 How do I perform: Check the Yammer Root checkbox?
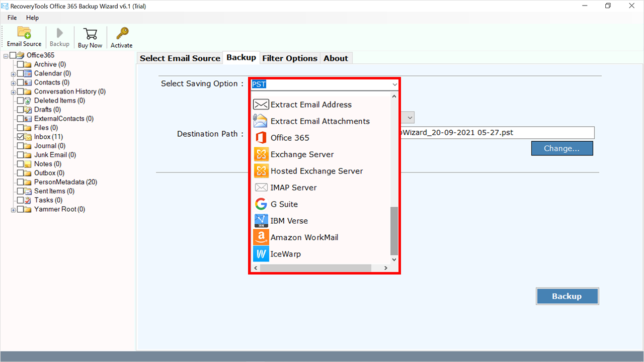21,209
